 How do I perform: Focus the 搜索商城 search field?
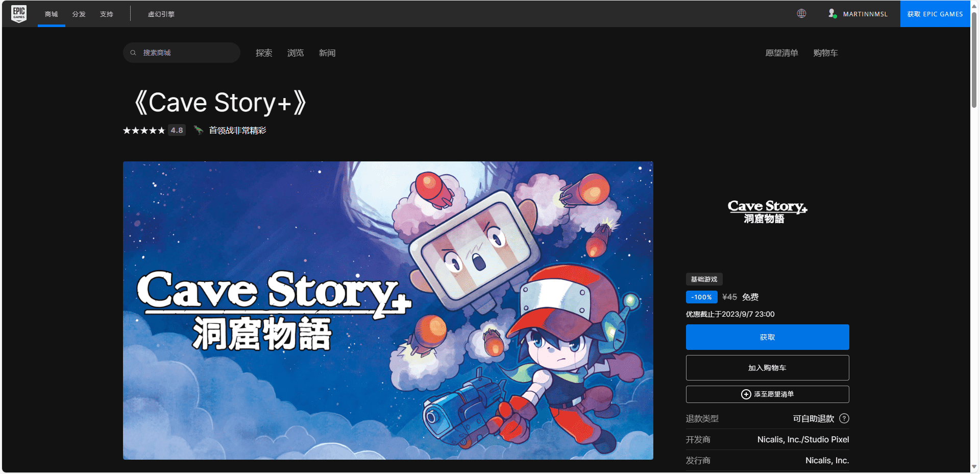click(x=182, y=53)
